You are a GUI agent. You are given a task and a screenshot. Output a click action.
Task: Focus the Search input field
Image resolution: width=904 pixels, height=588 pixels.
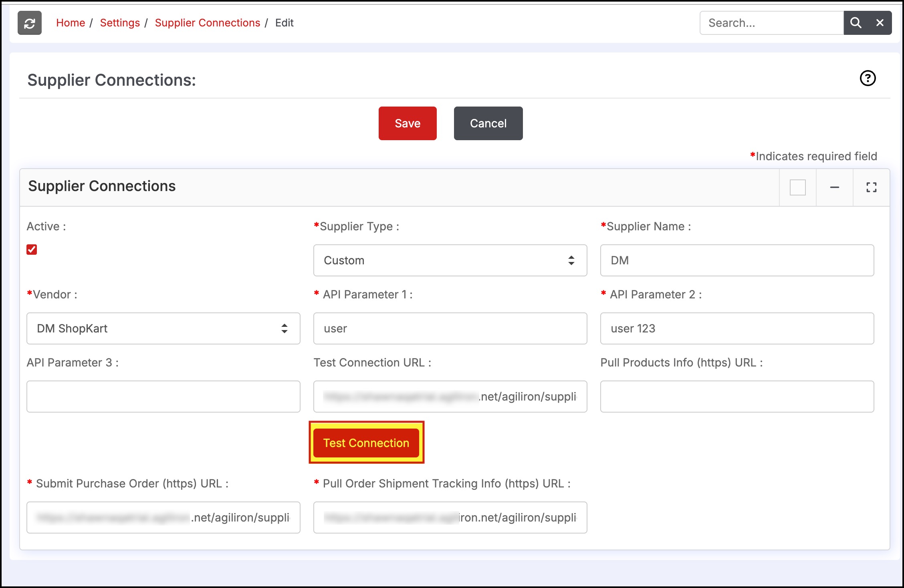tap(771, 23)
